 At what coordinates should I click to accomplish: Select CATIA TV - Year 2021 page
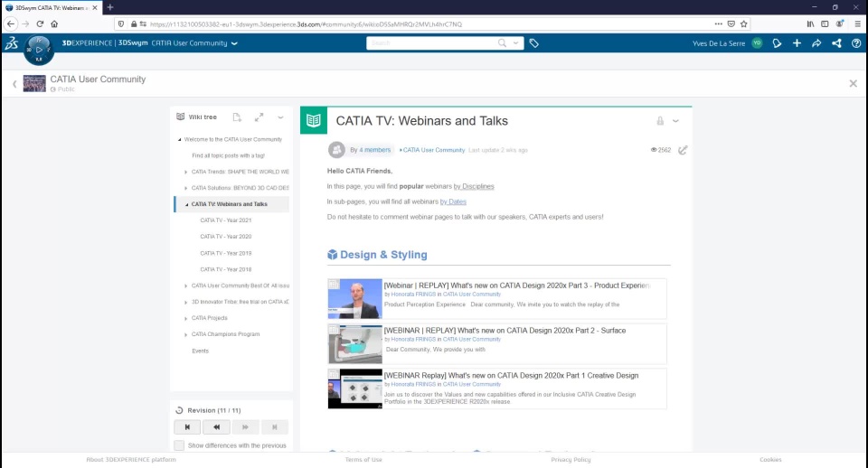coord(226,220)
